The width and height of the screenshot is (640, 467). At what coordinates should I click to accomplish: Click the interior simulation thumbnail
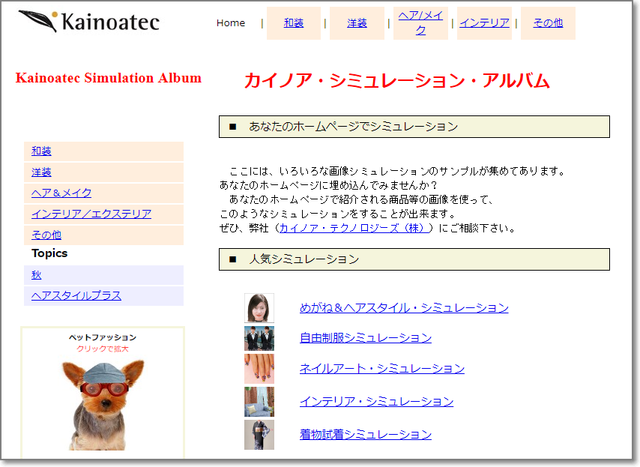point(259,401)
